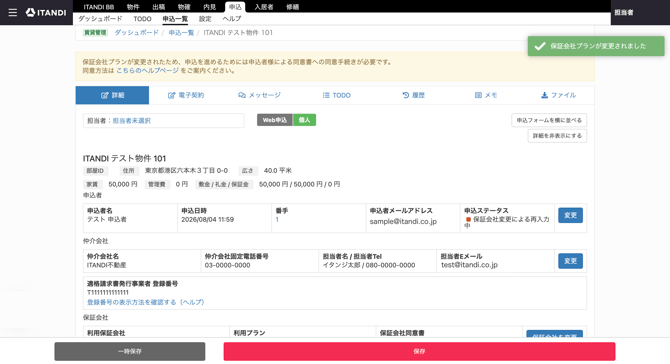Click the ITANDI テスト物件 101 heading
This screenshot has width=670, height=364.
click(x=124, y=159)
